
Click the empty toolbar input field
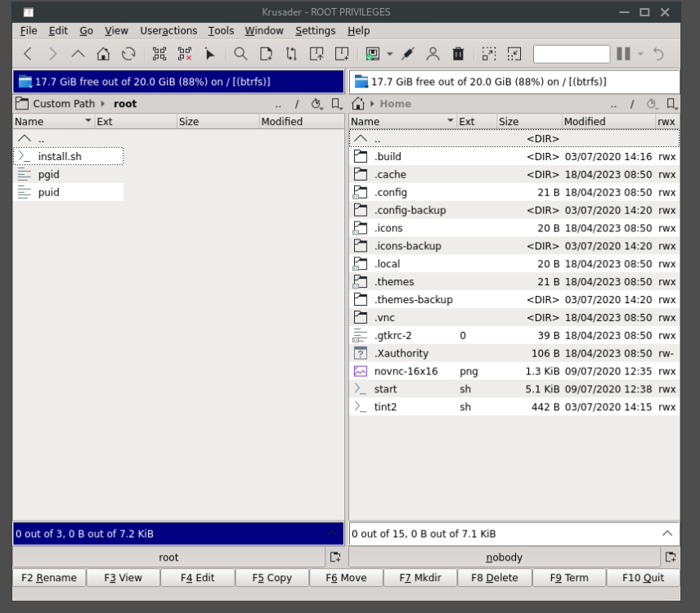[x=572, y=54]
